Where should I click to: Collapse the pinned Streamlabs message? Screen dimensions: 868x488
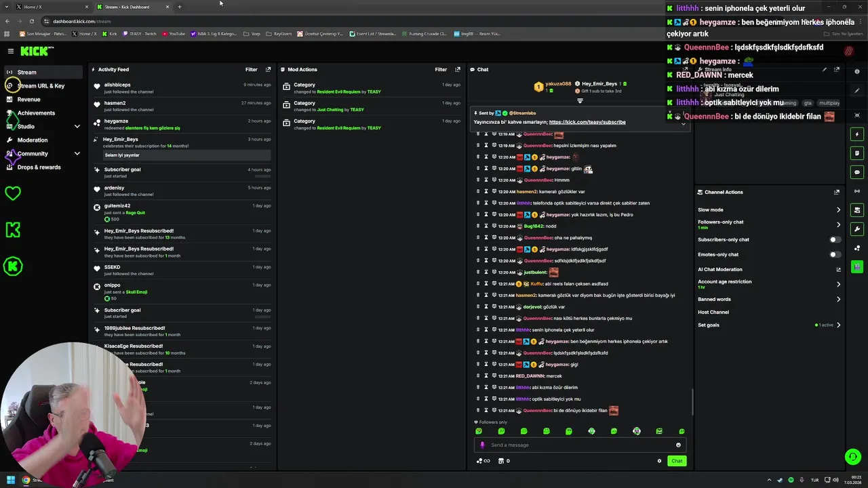(683, 123)
